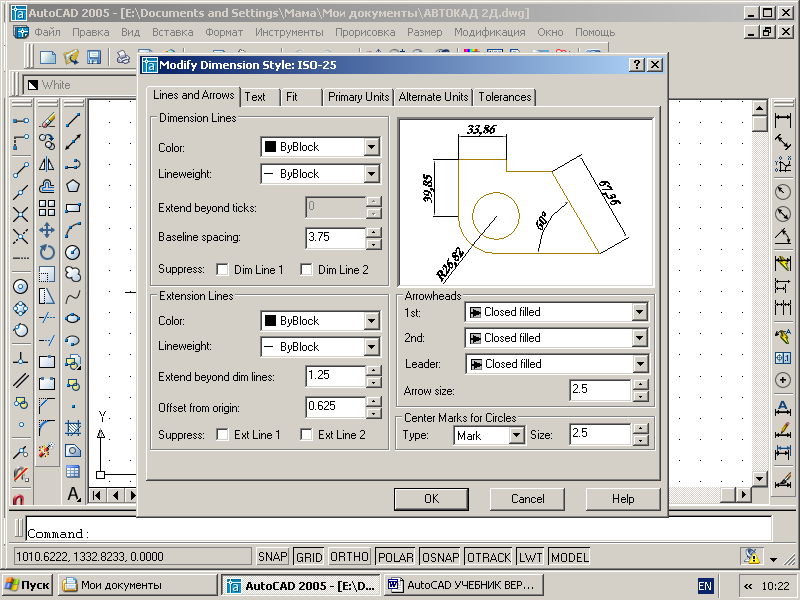800x600 pixels.
Task: Select the Circle draw tool
Action: 73,252
